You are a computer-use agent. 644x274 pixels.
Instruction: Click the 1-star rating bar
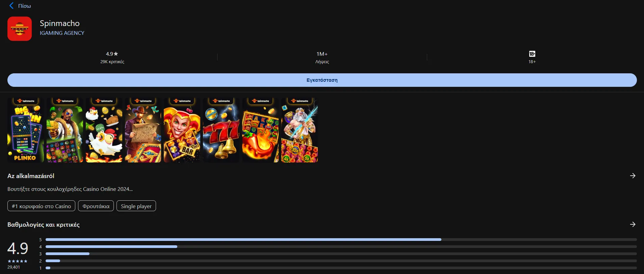click(x=341, y=268)
